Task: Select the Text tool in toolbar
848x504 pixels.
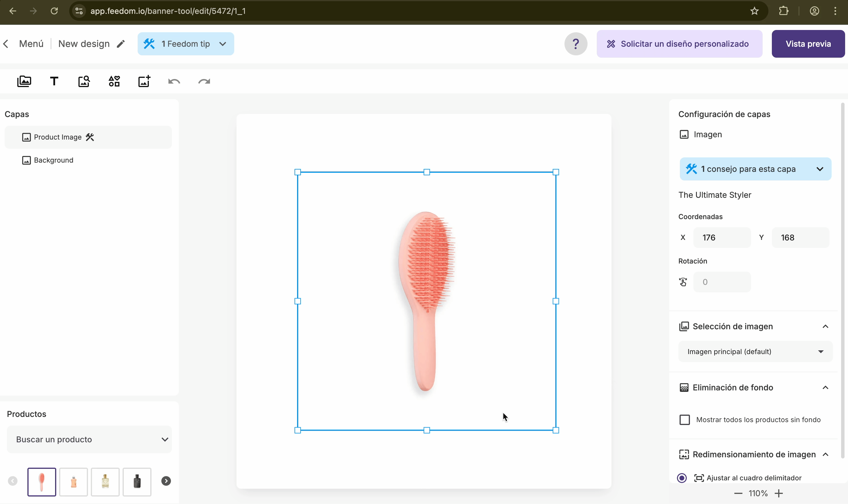Action: click(x=54, y=81)
